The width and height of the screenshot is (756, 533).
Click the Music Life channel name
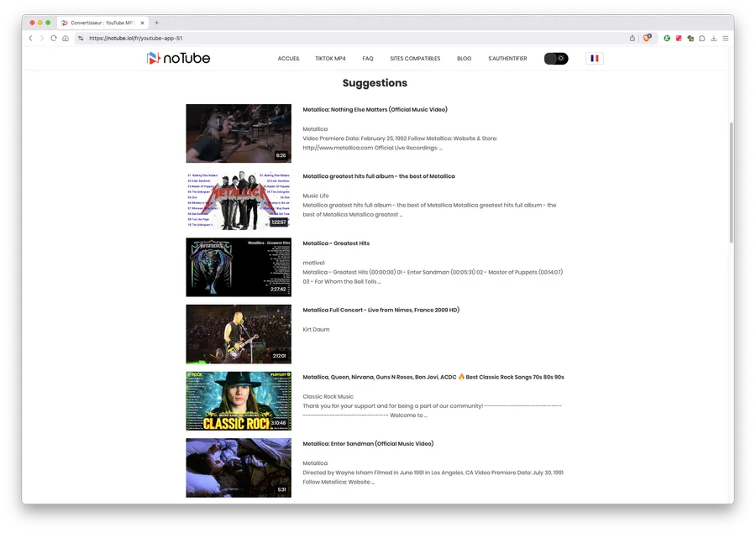click(315, 196)
